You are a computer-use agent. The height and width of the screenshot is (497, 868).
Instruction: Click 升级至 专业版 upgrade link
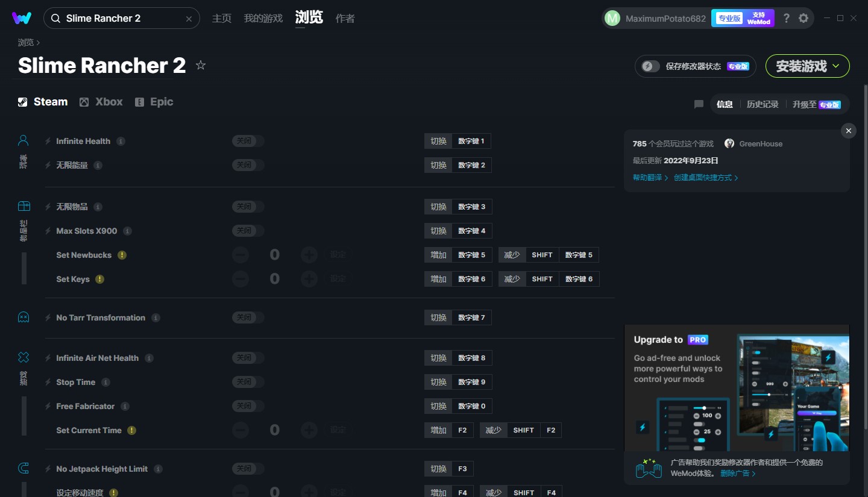(817, 104)
